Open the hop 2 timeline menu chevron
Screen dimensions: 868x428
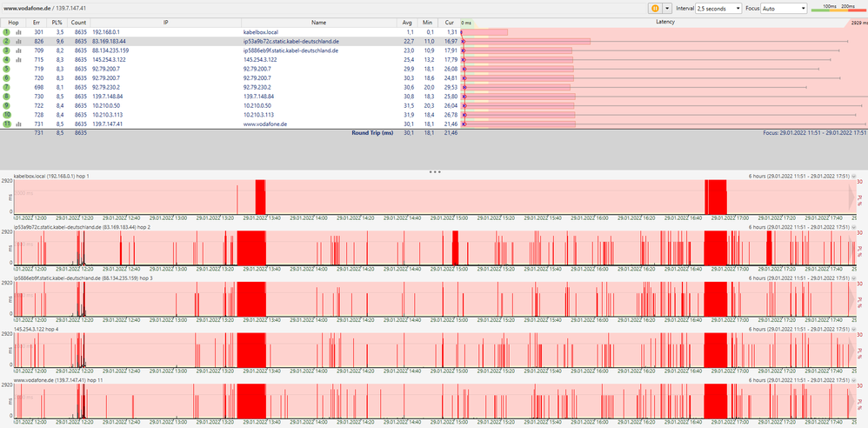tap(853, 227)
